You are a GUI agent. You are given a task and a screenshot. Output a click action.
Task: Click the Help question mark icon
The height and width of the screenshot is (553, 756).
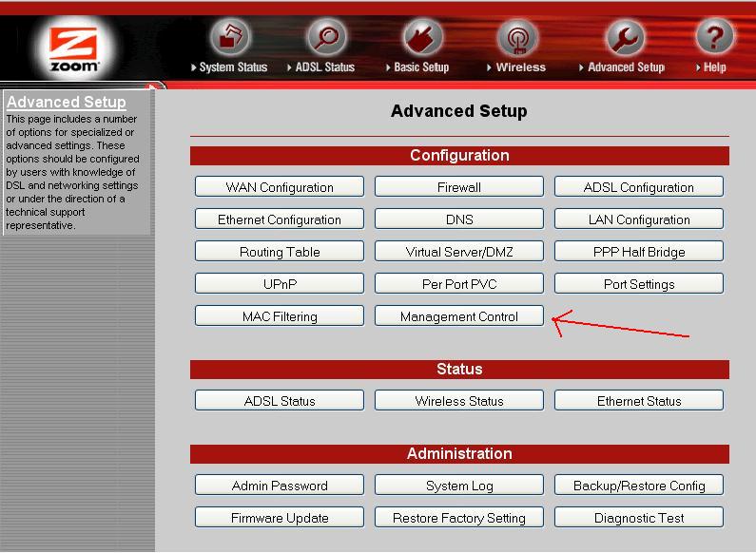714,37
